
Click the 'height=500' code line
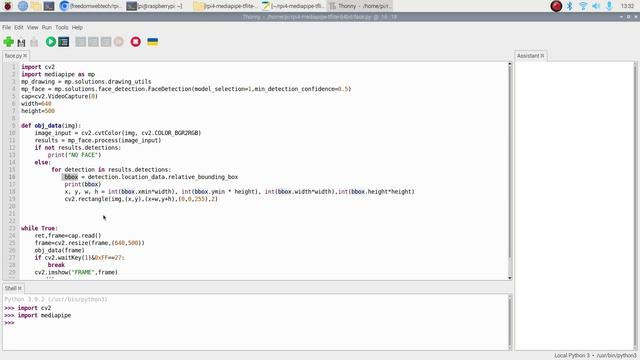(x=38, y=111)
